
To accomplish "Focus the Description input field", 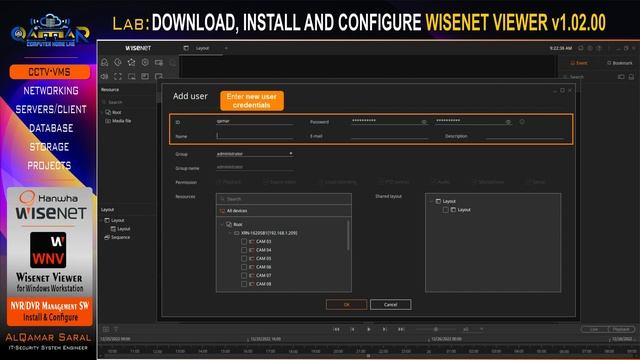I will point(525,136).
